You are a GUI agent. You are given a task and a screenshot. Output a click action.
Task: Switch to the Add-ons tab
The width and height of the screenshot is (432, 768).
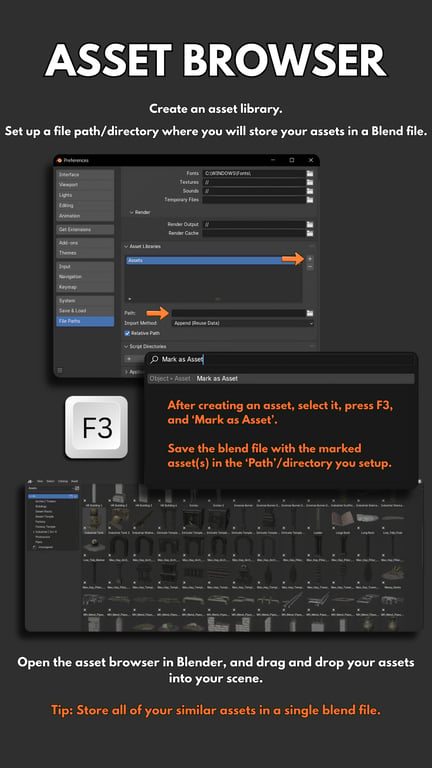(x=85, y=243)
